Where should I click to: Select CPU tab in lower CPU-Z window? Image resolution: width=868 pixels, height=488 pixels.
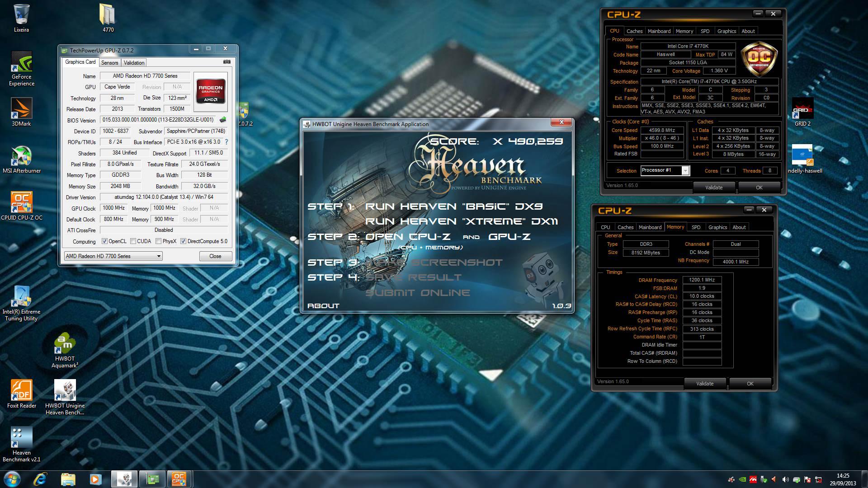tap(605, 227)
